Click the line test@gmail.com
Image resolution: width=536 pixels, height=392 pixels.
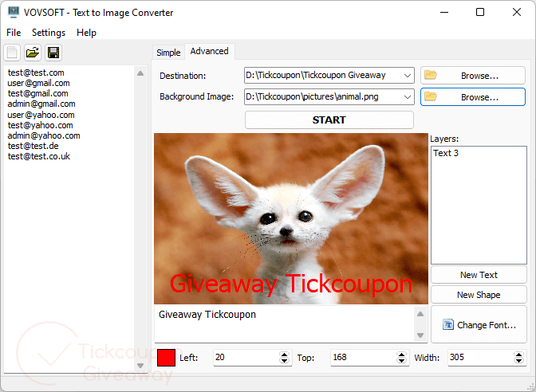click(x=38, y=93)
